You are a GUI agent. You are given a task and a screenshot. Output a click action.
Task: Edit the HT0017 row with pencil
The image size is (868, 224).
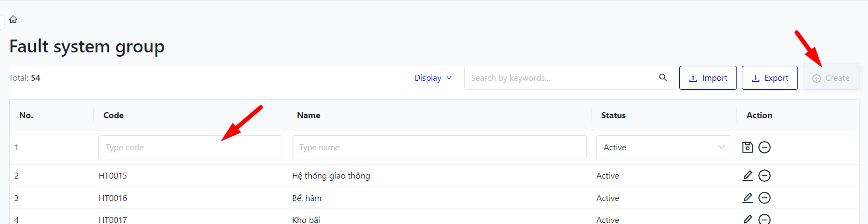pos(748,219)
